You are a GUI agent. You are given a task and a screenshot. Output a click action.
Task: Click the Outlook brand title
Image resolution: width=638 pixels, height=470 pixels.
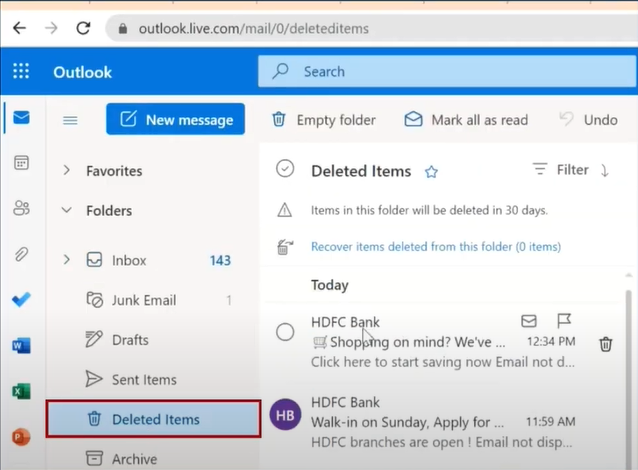[x=83, y=72]
